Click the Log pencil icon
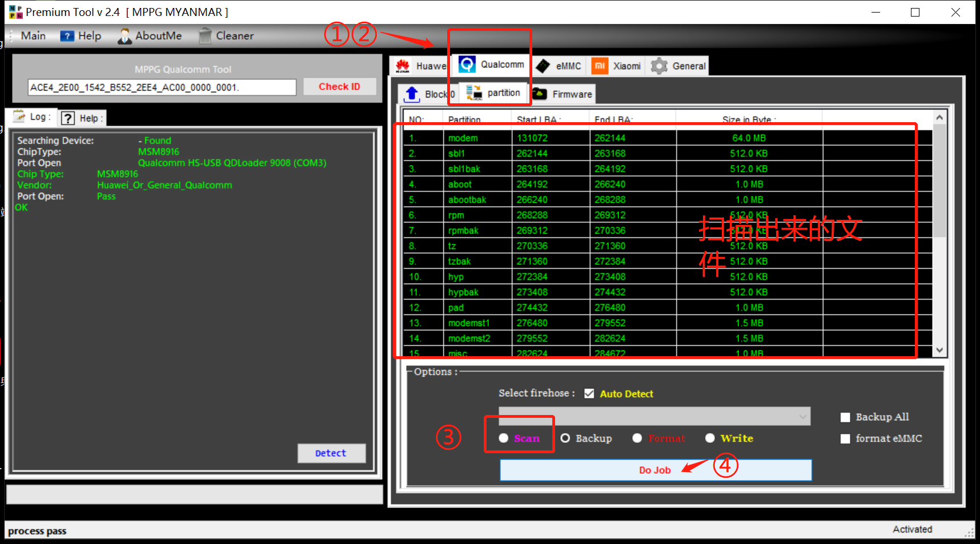Image resolution: width=980 pixels, height=544 pixels. click(20, 116)
